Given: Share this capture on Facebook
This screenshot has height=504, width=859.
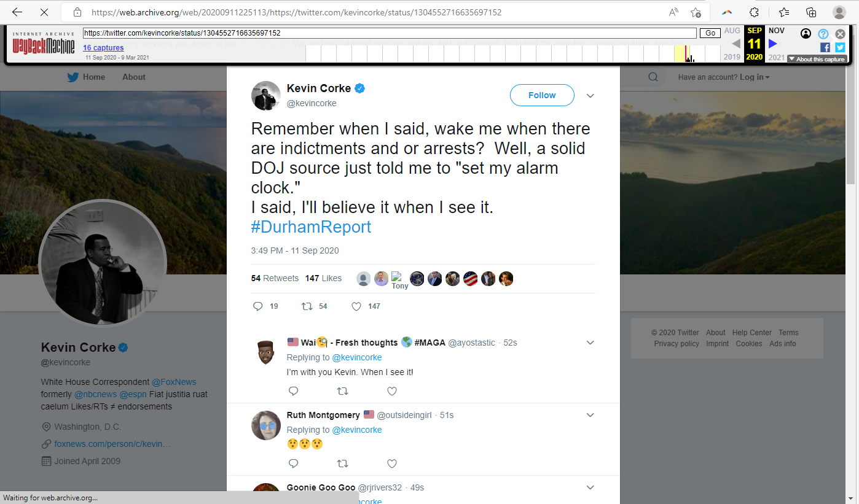Looking at the screenshot, I should click(x=825, y=47).
